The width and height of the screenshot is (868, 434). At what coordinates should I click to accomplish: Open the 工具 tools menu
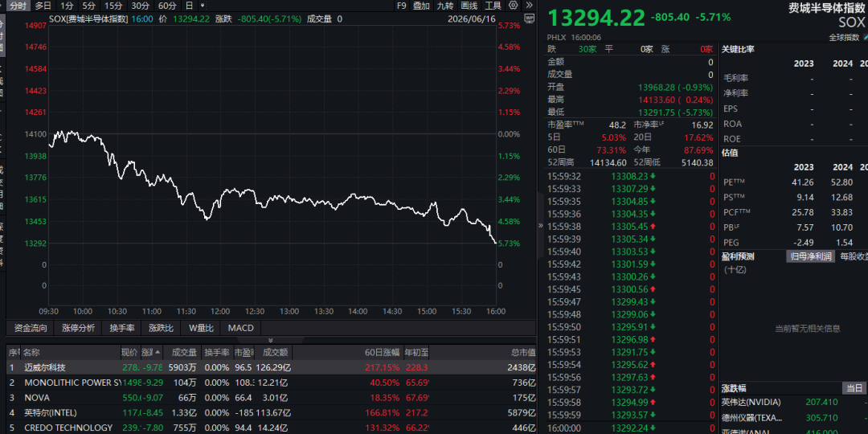coord(493,6)
